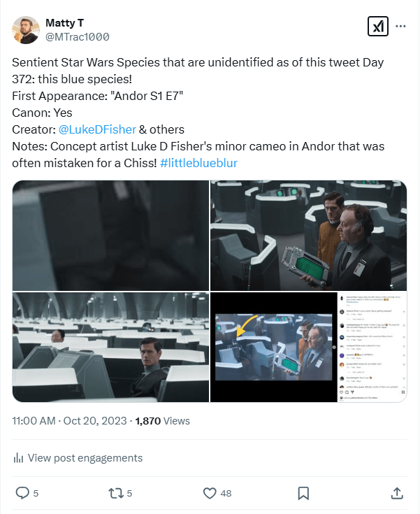Open image with yellow arrow and comments
The image size is (420, 514).
[308, 348]
